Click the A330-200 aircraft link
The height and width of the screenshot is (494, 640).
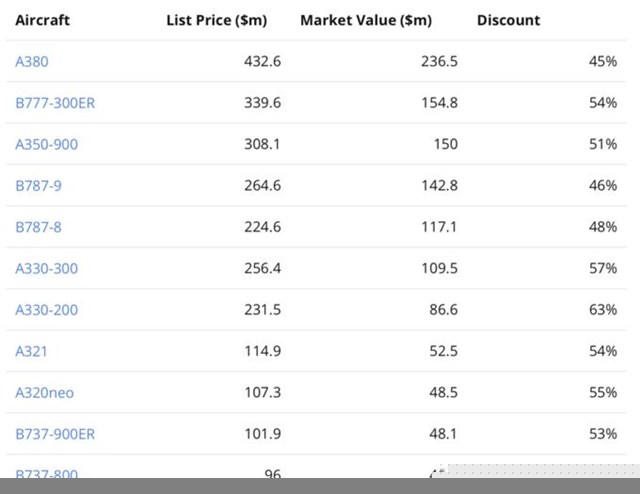click(x=46, y=310)
